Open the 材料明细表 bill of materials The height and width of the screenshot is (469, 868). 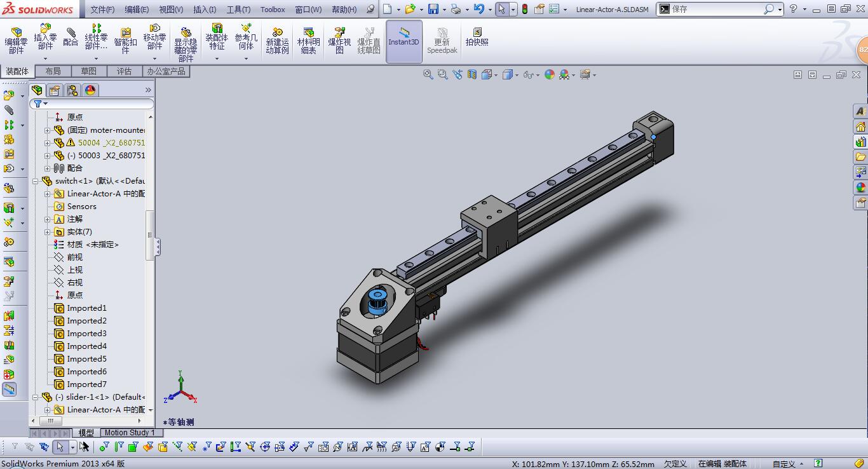point(308,41)
